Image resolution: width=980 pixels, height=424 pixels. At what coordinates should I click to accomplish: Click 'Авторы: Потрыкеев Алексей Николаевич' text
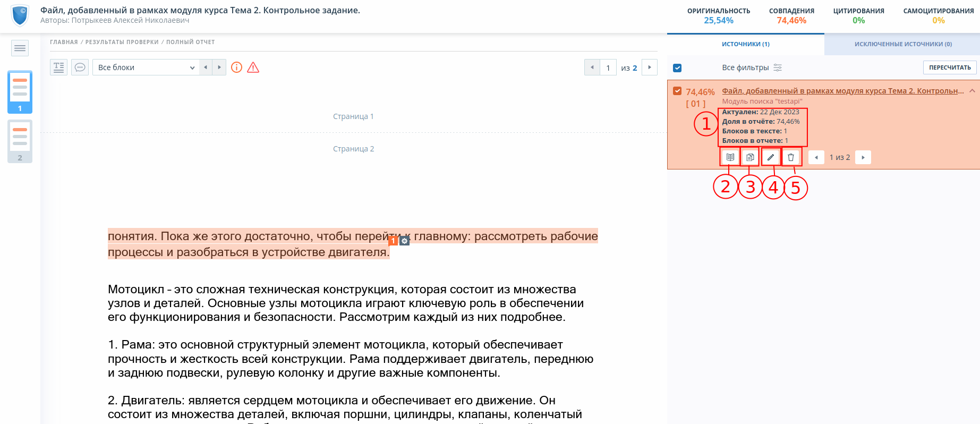click(x=115, y=20)
